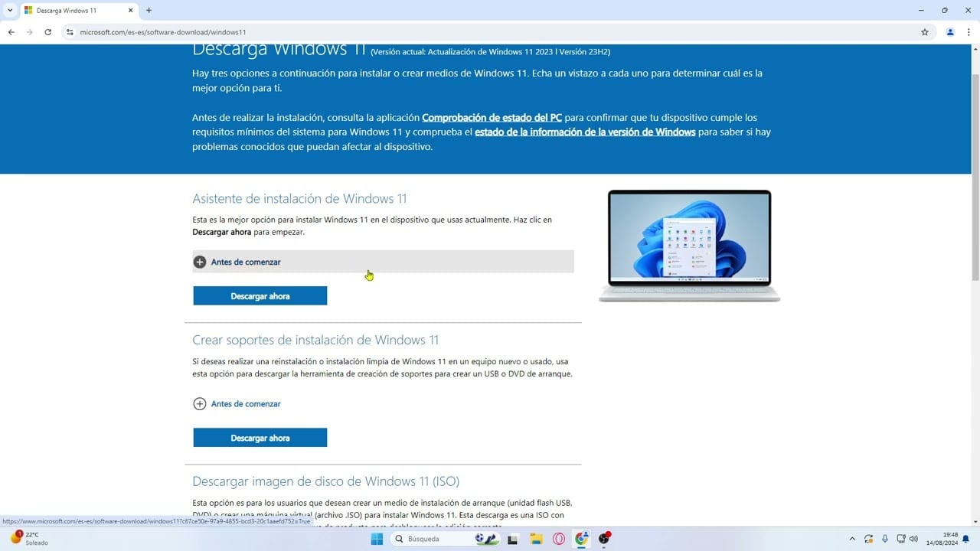Close the Descarga Windows 11 tab
Screen dimensions: 980x551
coord(130,11)
